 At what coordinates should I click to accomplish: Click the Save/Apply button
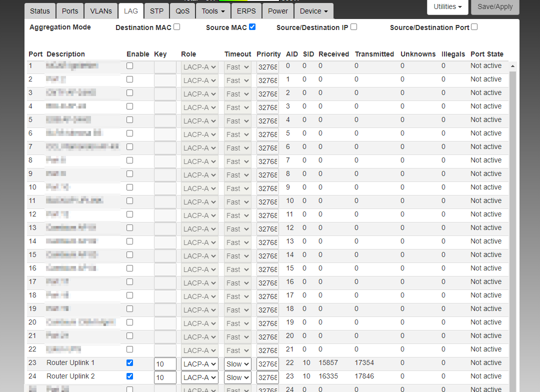pyautogui.click(x=495, y=7)
